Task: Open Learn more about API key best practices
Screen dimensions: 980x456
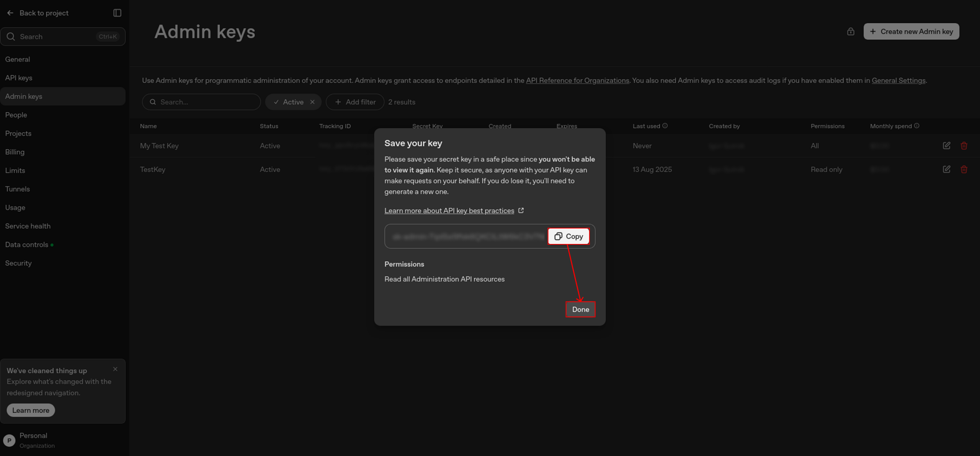Action: (x=449, y=211)
